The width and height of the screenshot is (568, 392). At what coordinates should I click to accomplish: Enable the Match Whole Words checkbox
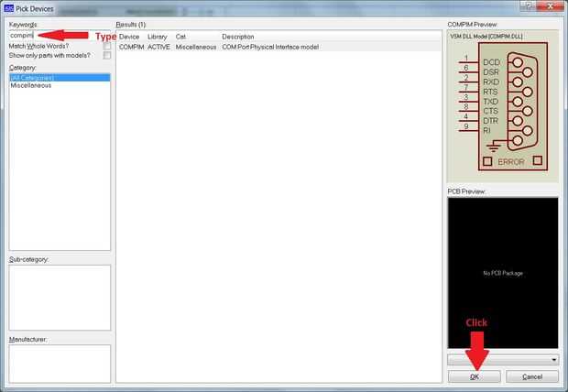click(107, 47)
